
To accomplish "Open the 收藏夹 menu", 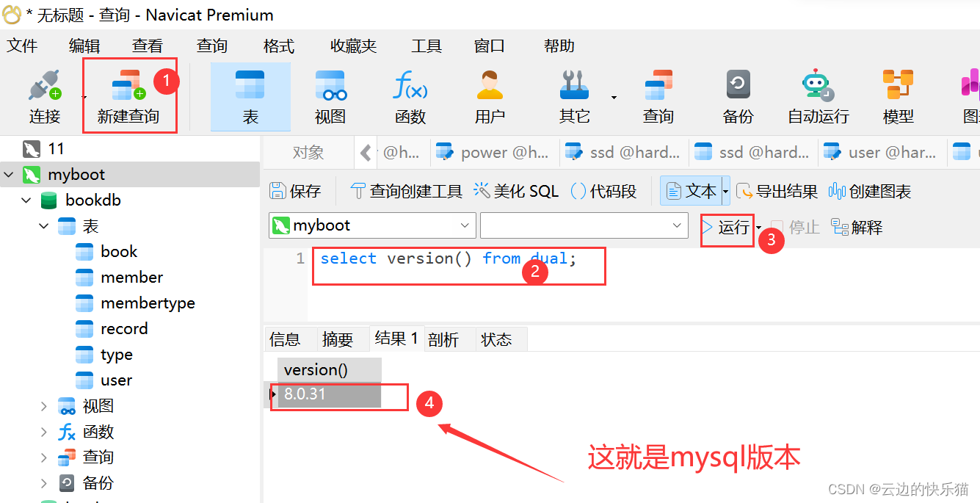I will (353, 46).
